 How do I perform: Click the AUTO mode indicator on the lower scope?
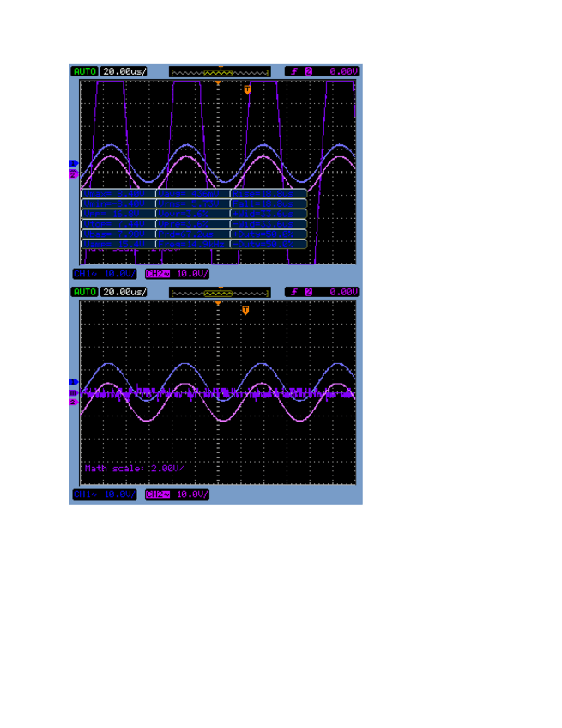84,292
